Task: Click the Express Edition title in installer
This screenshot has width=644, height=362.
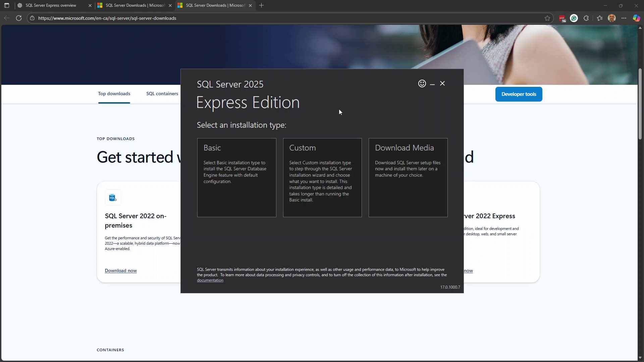Action: pyautogui.click(x=248, y=102)
